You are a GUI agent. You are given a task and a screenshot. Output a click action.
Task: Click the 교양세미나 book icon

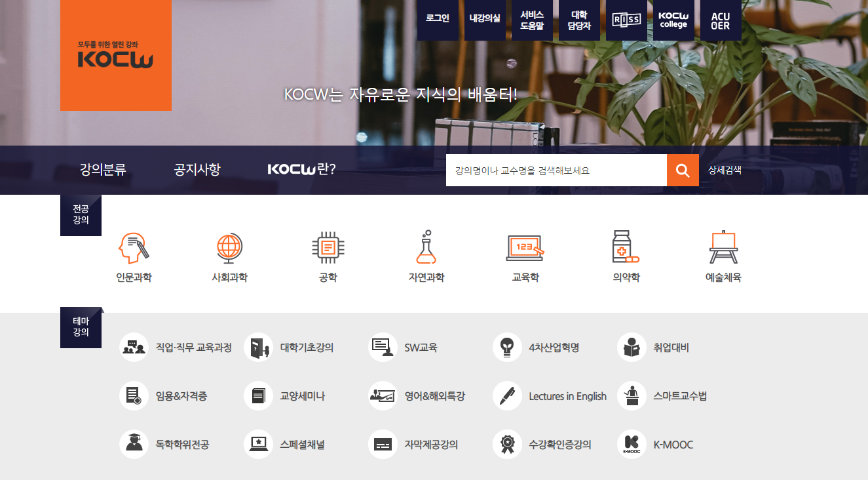(x=258, y=396)
